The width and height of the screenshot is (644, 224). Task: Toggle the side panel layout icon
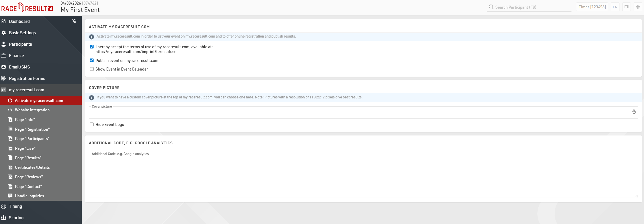point(626,7)
